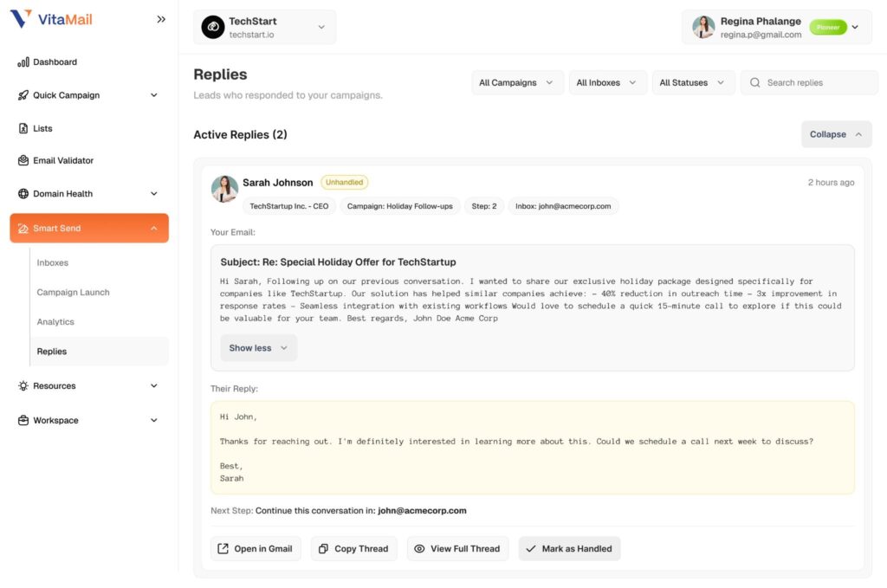
Task: Open the All Inboxes filter dropdown
Action: click(x=607, y=82)
